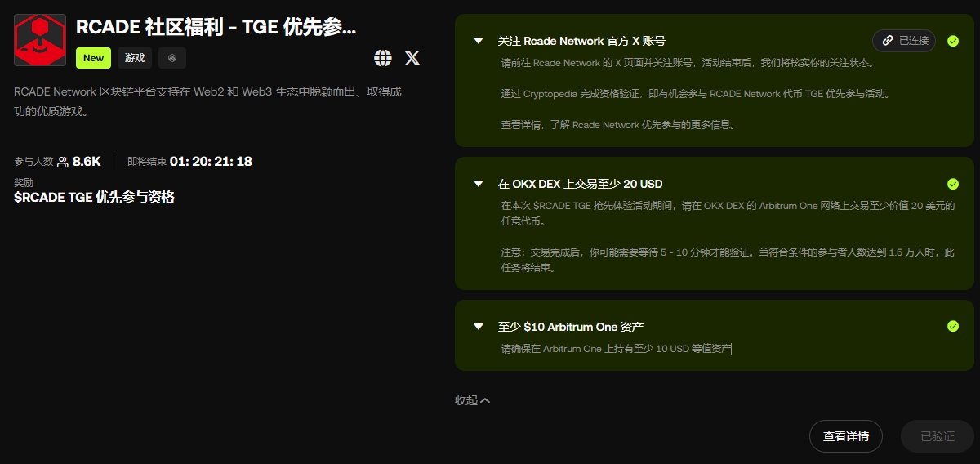Click the countdown 01: 20: 21: 18
This screenshot has width=980, height=464.
coord(211,162)
